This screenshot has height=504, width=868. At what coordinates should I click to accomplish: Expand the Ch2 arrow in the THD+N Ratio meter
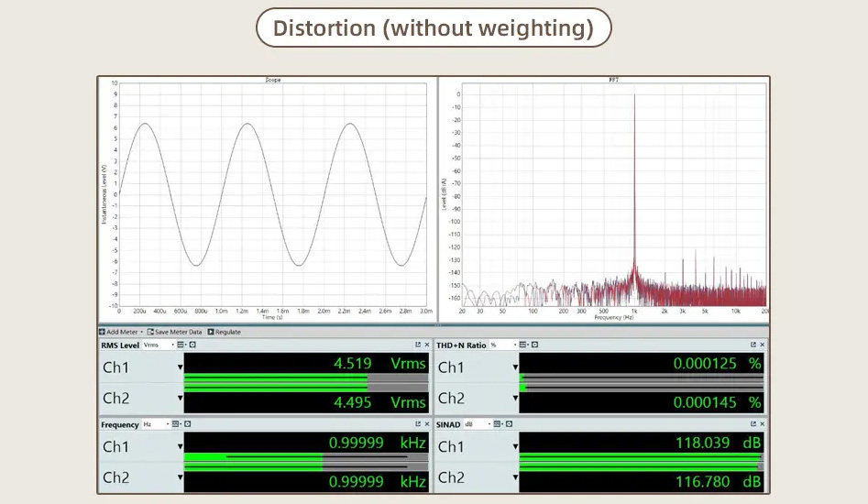pos(515,398)
